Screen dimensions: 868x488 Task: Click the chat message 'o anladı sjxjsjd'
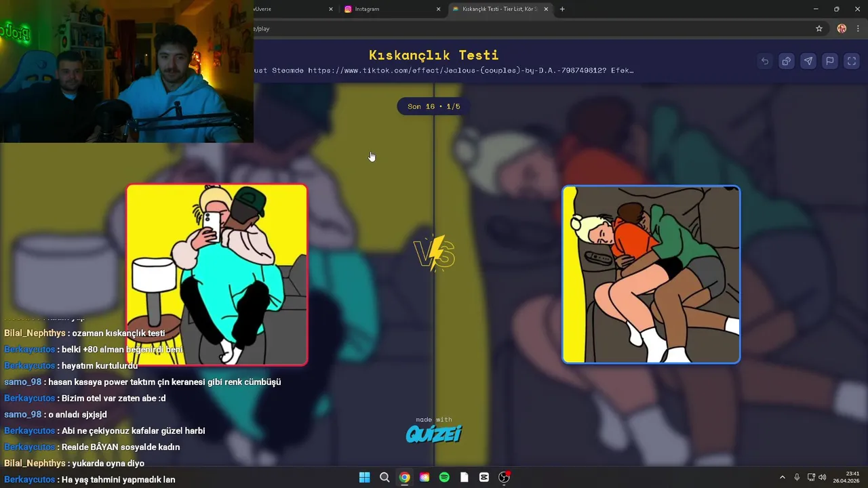tap(77, 415)
